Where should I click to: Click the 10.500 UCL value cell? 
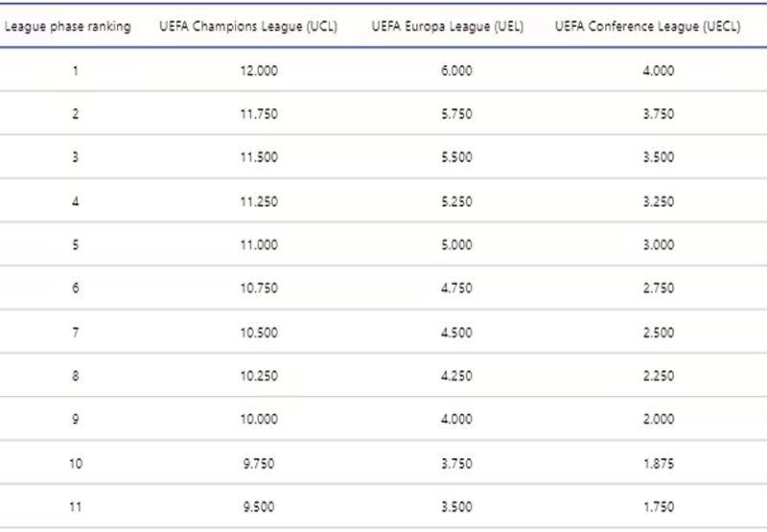click(x=259, y=332)
